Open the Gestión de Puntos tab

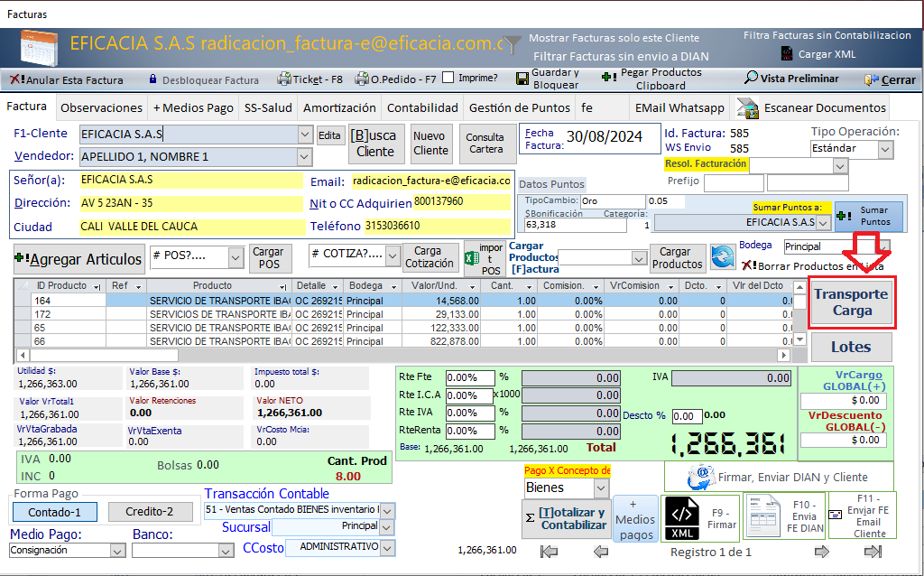coord(519,108)
